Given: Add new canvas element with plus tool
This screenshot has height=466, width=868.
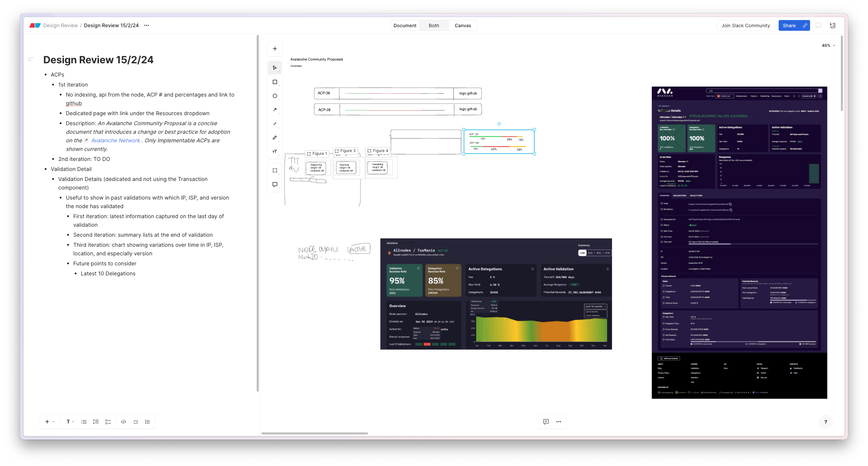Looking at the screenshot, I should point(275,49).
